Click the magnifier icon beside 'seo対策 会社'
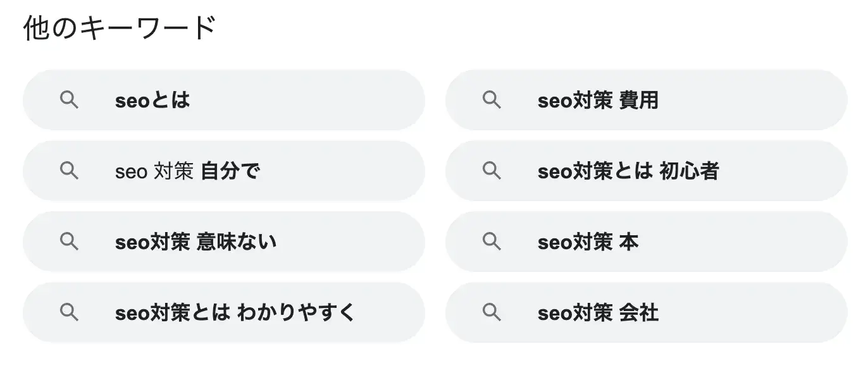 [x=492, y=312]
